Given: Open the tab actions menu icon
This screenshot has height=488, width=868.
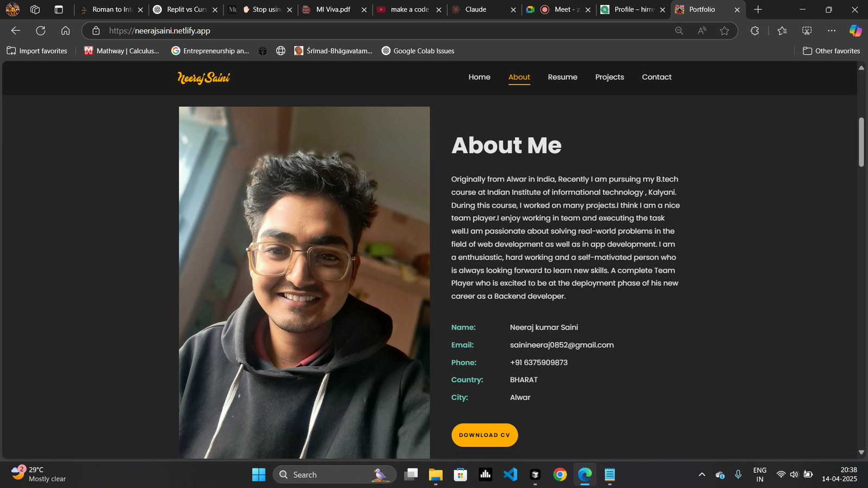Looking at the screenshot, I should click(x=59, y=9).
